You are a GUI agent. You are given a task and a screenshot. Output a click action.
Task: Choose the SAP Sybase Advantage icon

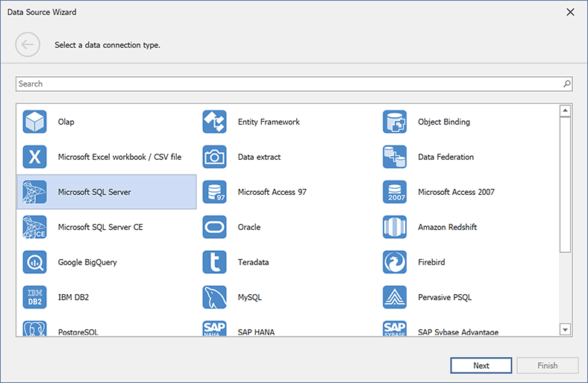[395, 328]
